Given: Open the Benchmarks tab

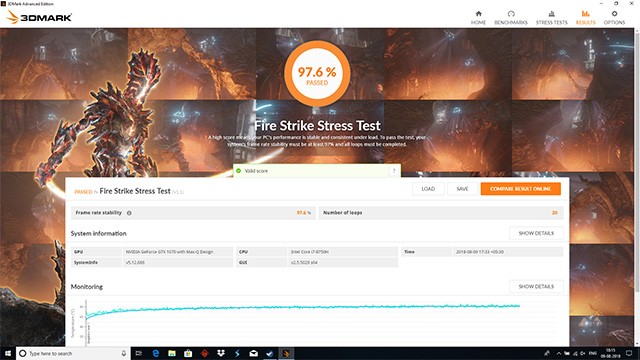Looking at the screenshot, I should pyautogui.click(x=511, y=18).
